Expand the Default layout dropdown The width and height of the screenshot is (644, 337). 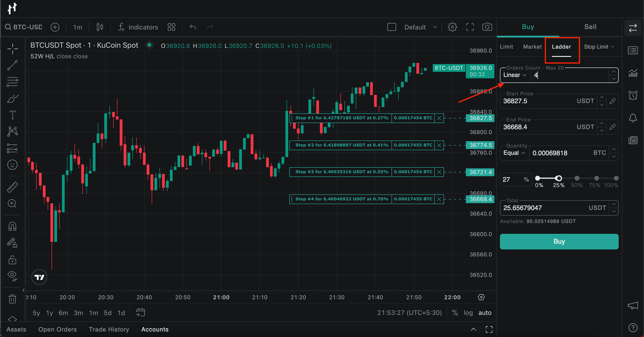(x=421, y=27)
